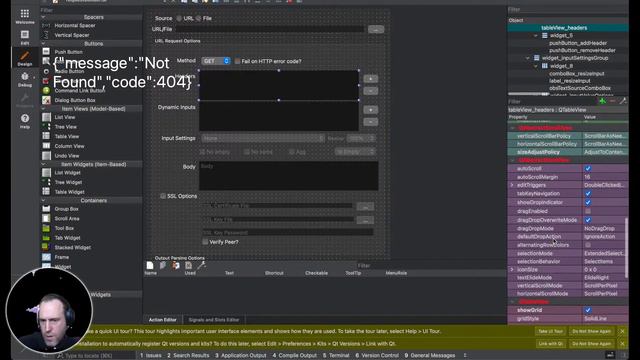Open the Help mode
The width and height of the screenshot is (640, 360).
coord(24,121)
